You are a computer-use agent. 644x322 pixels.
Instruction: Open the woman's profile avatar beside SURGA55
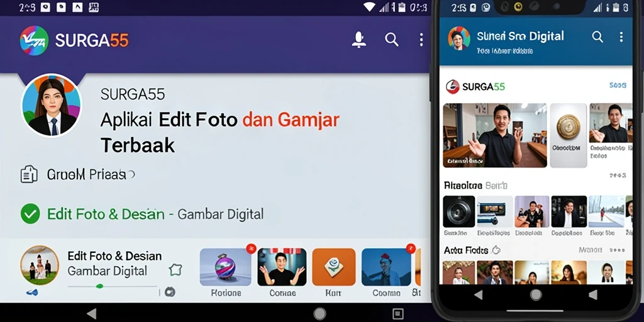(x=52, y=106)
